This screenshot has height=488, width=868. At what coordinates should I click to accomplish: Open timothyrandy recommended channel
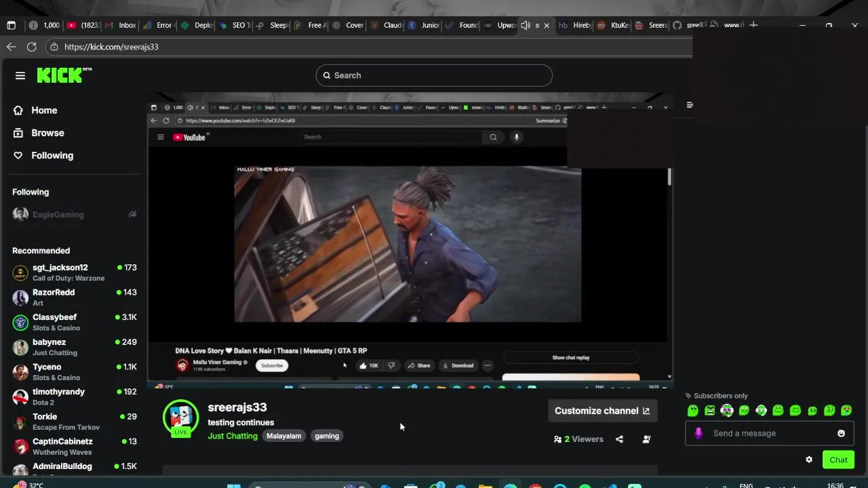tap(75, 396)
